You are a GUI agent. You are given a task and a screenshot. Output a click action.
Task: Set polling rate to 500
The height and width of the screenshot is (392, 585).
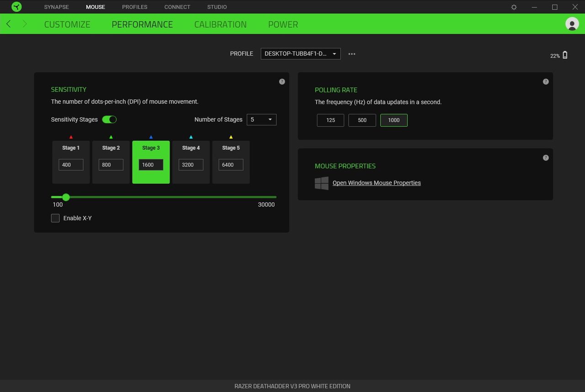pyautogui.click(x=362, y=120)
